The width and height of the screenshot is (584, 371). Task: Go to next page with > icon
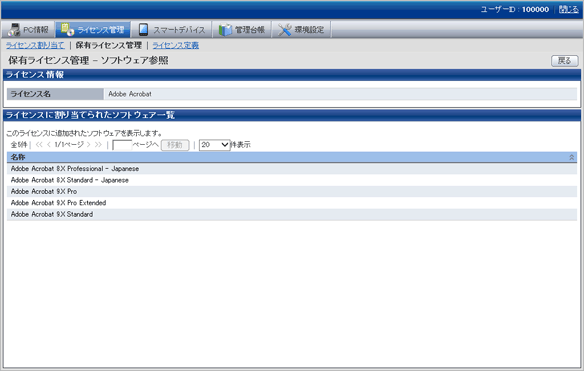tap(89, 145)
